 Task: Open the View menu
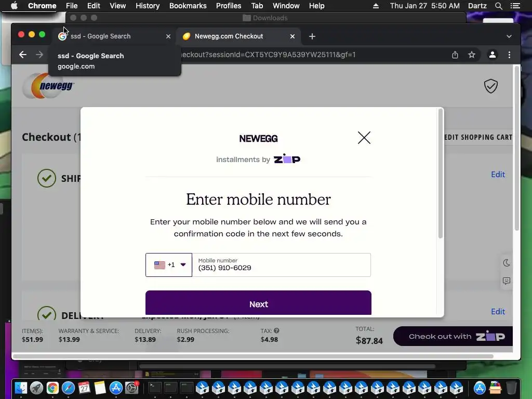coord(118,6)
